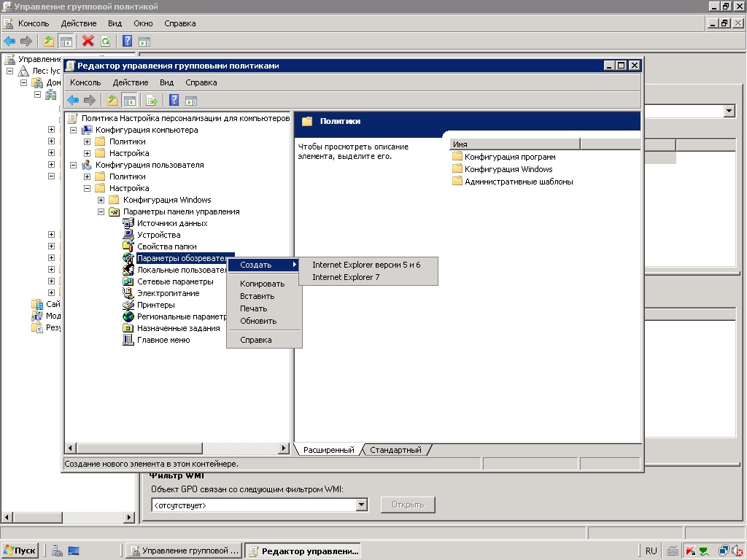The width and height of the screenshot is (747, 560).
Task: Expand the Конфигурация Windows tree node
Action: coord(101,200)
